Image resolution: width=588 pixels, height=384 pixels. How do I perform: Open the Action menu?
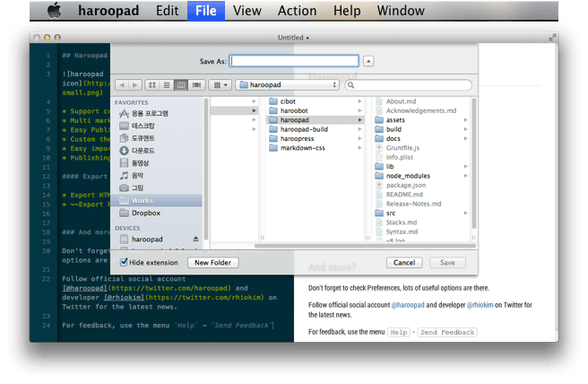(x=297, y=11)
